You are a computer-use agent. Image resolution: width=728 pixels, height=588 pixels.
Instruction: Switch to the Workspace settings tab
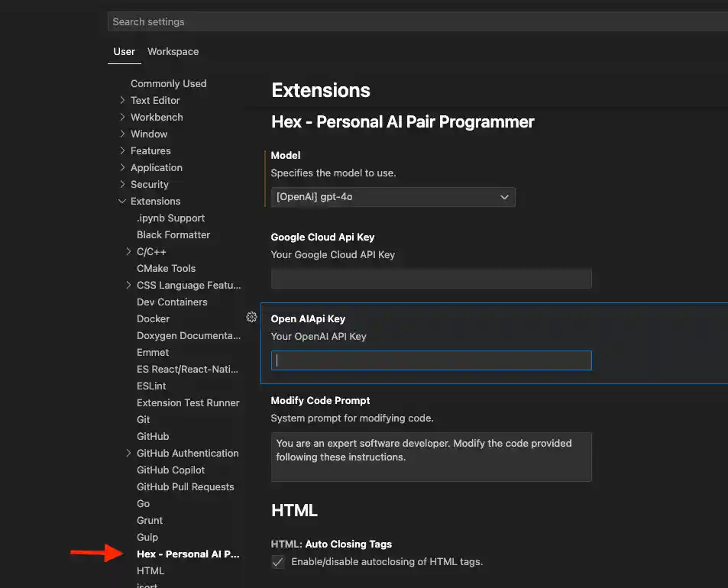point(173,51)
